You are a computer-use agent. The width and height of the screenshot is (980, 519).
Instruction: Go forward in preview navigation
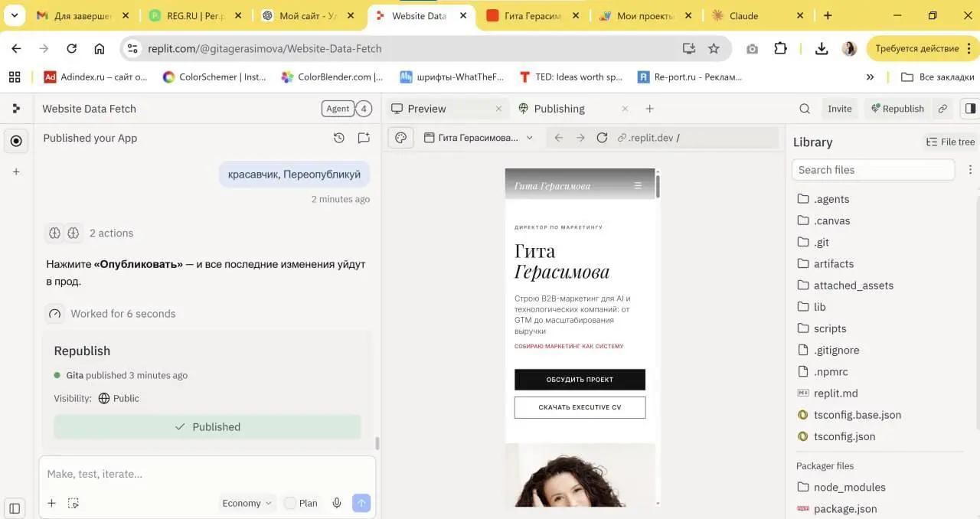[580, 138]
